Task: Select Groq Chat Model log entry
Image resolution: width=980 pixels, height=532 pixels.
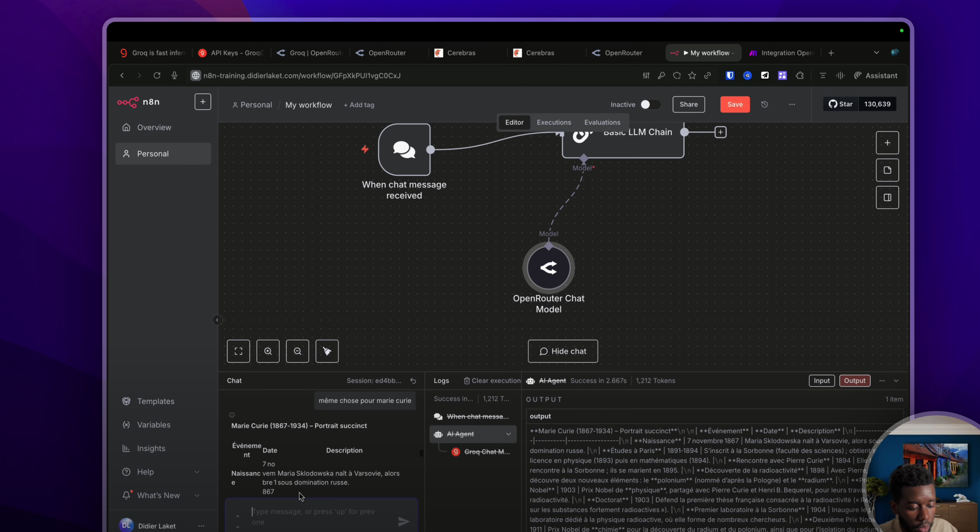Action: pyautogui.click(x=481, y=452)
